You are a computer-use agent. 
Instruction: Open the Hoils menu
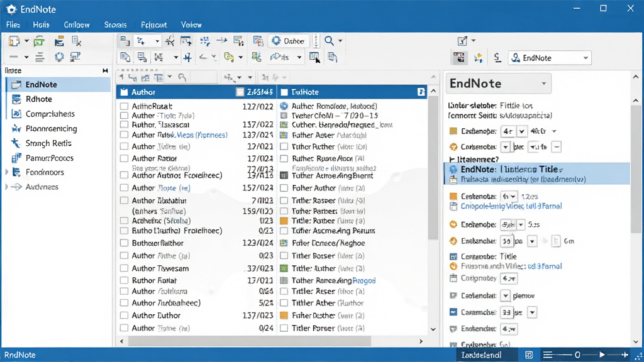pos(41,25)
